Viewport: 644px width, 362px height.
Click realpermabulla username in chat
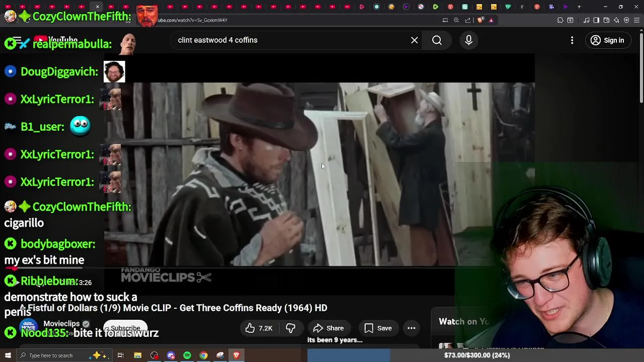click(72, 44)
